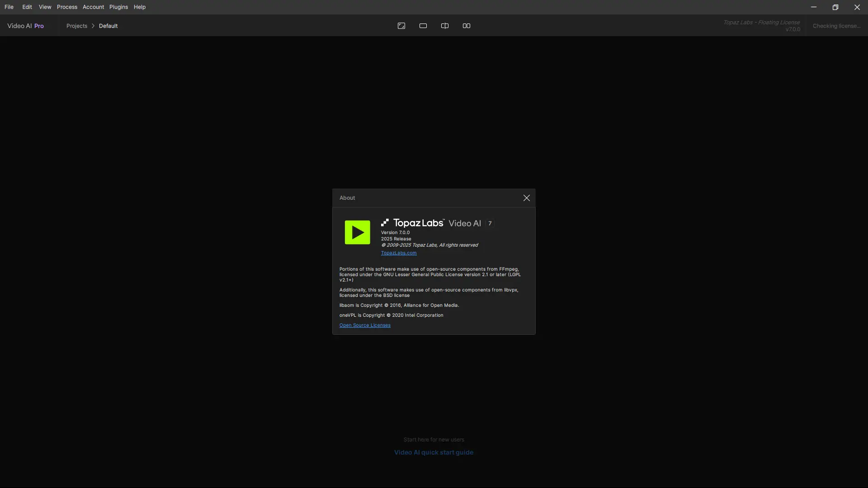Select the side-by-side view icon

point(467,26)
